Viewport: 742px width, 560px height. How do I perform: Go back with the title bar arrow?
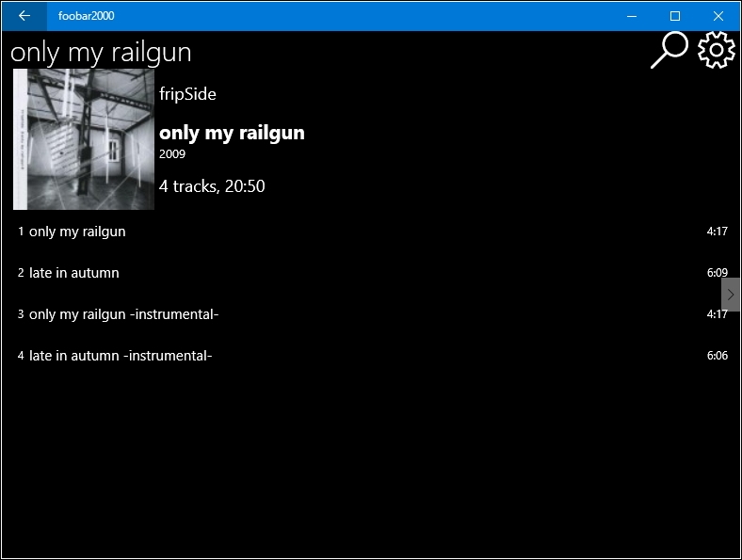pos(24,16)
